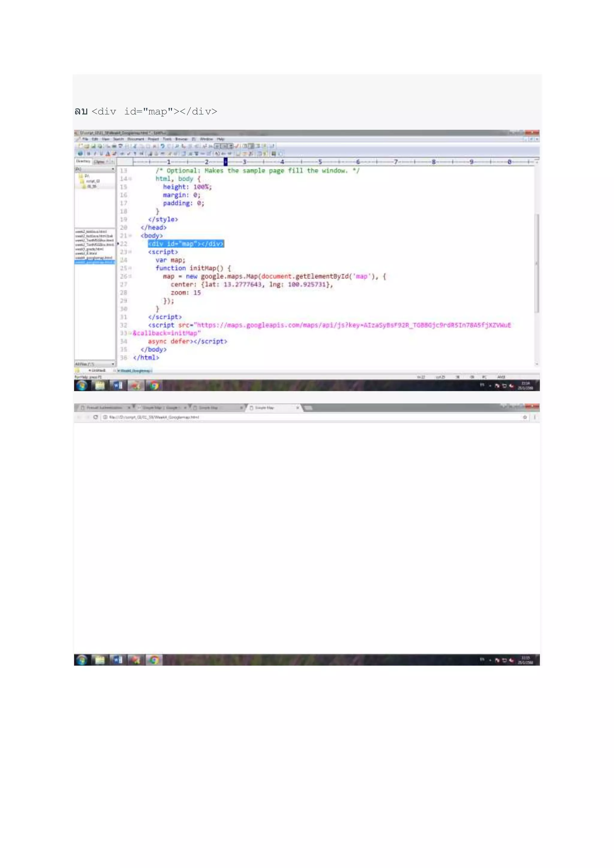The width and height of the screenshot is (614, 868).
Task: Collapse the fold marker at line 25
Action: click(130, 268)
